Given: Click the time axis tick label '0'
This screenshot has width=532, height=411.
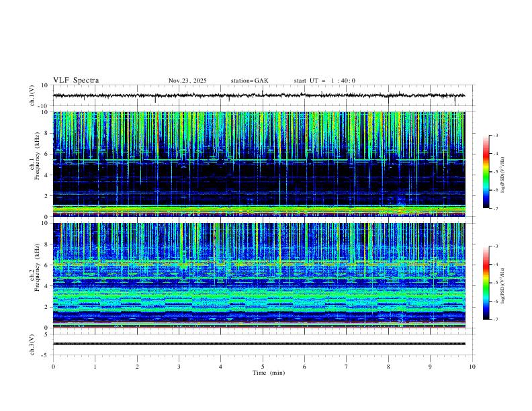Looking at the screenshot, I should (x=53, y=367).
